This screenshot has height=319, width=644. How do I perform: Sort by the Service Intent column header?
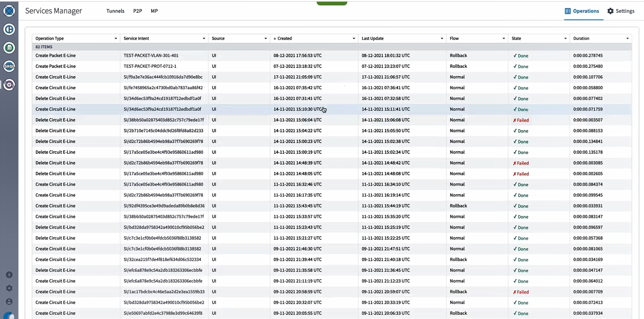click(x=136, y=39)
